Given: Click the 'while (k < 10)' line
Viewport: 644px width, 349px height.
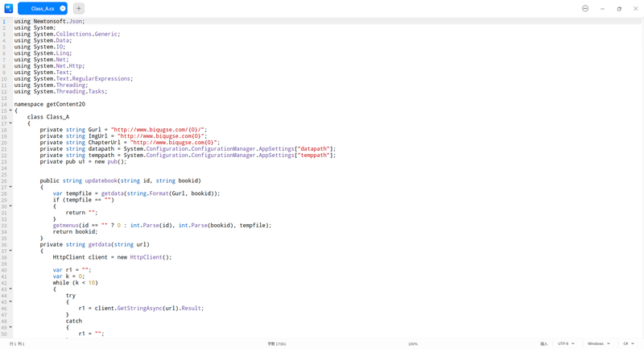Looking at the screenshot, I should tap(75, 282).
